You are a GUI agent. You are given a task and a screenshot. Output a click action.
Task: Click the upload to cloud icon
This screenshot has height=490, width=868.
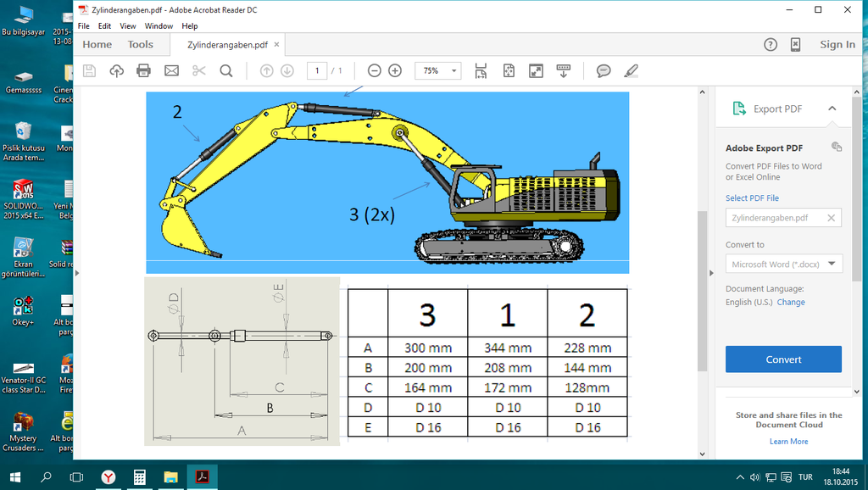(117, 70)
